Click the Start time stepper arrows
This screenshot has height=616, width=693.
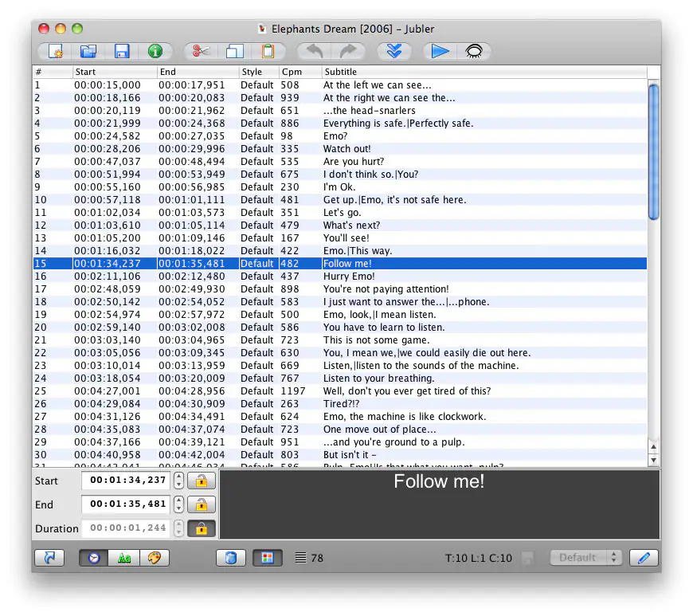coord(178,481)
